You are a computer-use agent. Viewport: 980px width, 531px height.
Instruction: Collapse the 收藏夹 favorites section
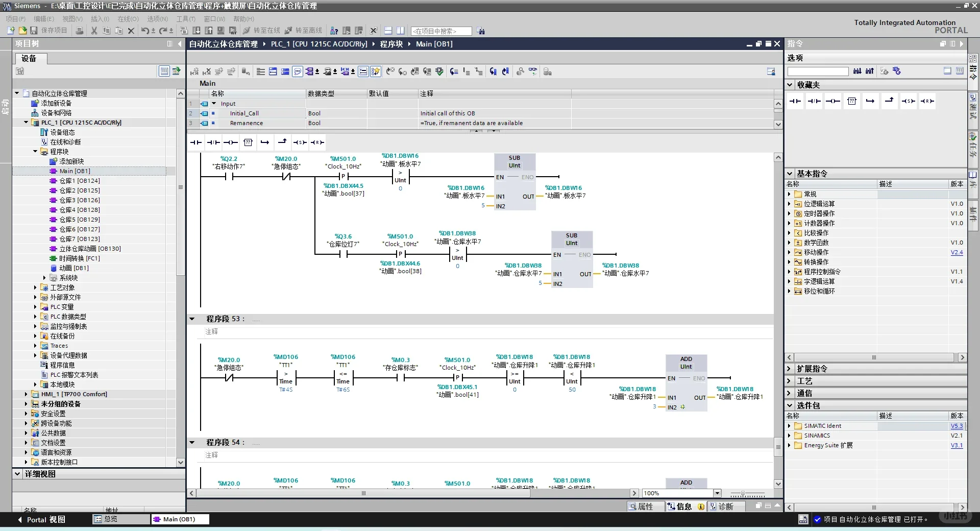pos(790,85)
